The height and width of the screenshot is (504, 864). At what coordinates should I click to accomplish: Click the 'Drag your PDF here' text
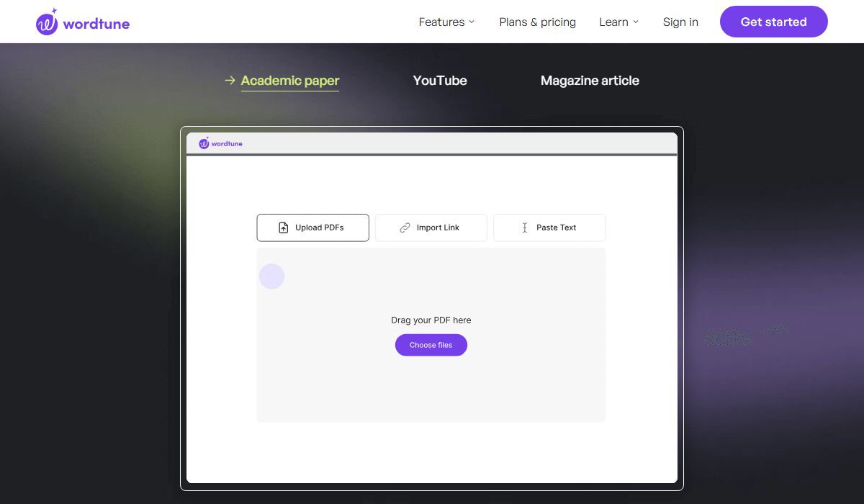(431, 320)
